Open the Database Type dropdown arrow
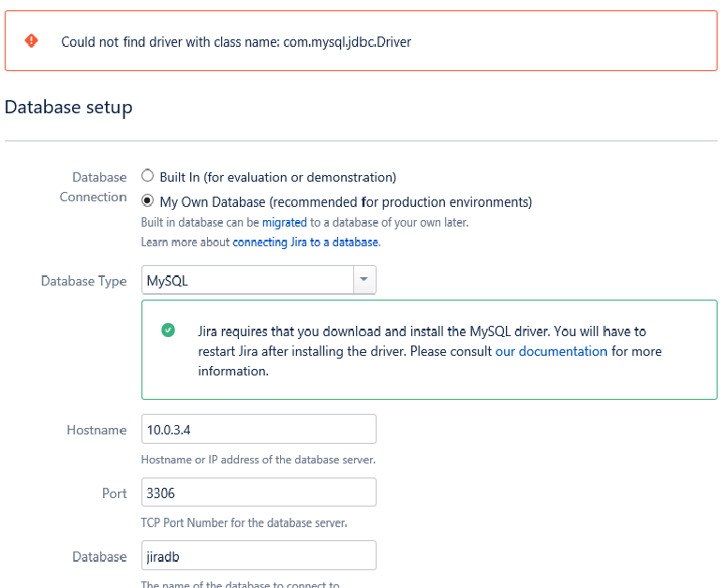This screenshot has height=588, width=726. pos(364,279)
